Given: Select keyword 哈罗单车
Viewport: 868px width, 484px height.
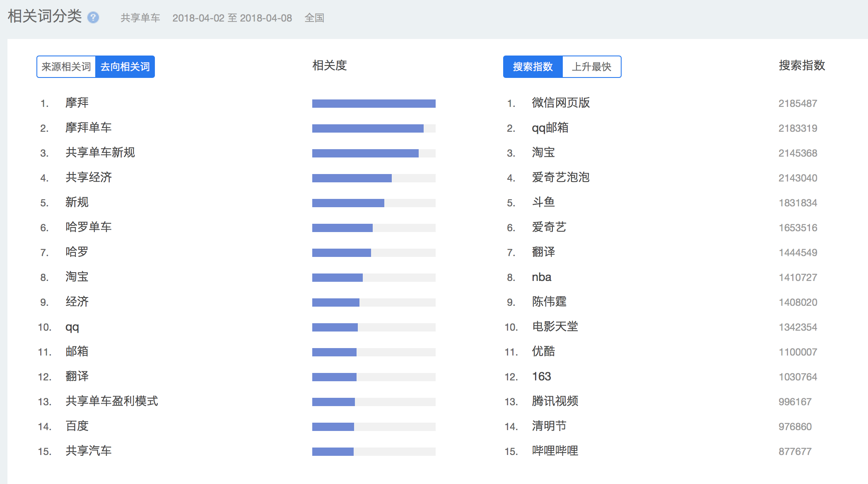Looking at the screenshot, I should (x=89, y=227).
